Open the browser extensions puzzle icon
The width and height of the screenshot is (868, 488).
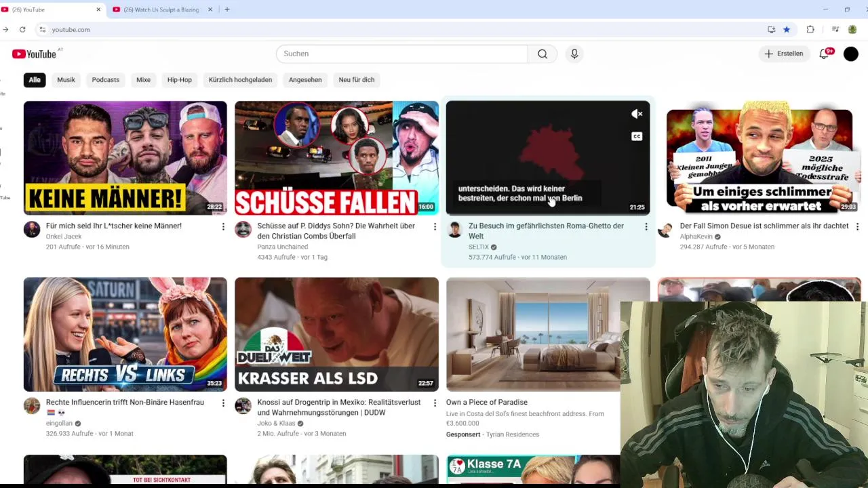click(810, 30)
